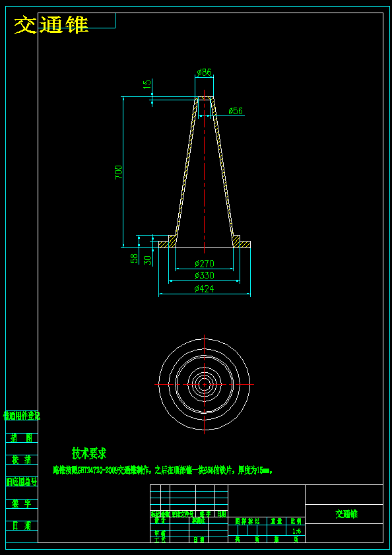This screenshot has height=555, width=392.
Task: Select the 描图 sidebar label
Action: click(21, 438)
